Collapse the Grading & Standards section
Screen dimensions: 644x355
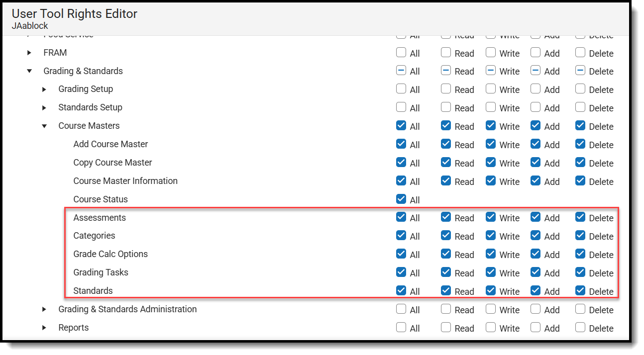(x=28, y=71)
